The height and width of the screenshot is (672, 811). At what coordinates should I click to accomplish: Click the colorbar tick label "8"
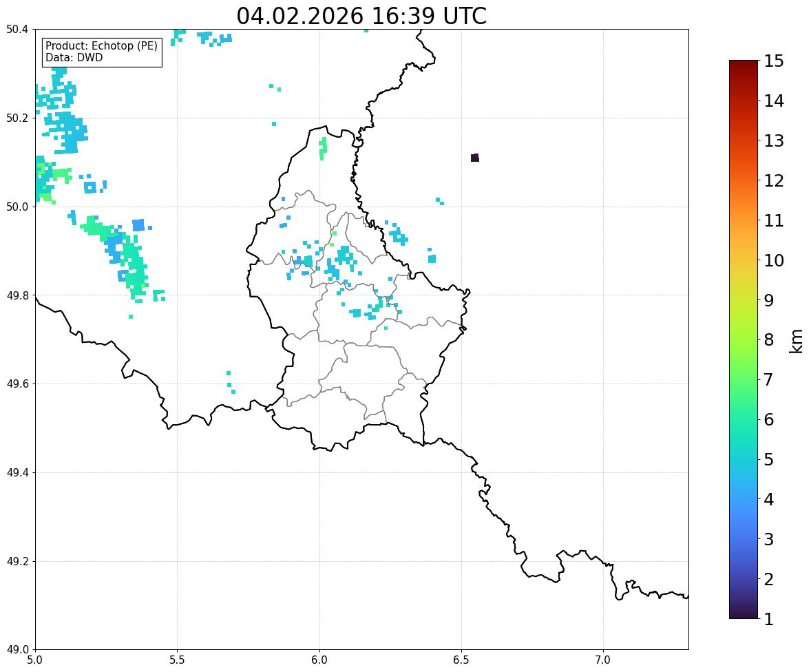click(769, 340)
